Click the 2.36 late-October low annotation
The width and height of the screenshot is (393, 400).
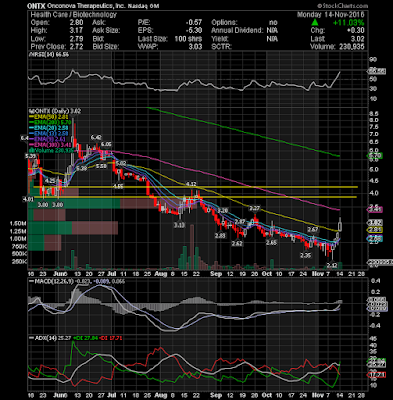[x=305, y=255]
